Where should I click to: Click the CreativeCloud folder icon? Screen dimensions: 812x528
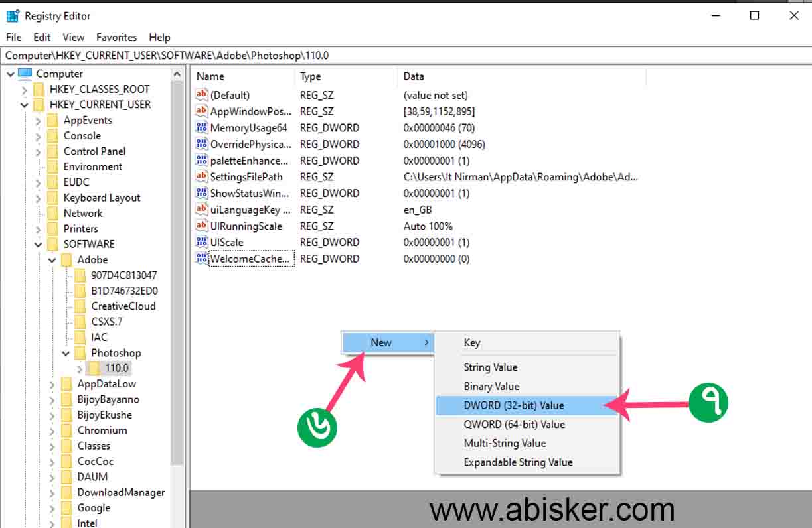click(x=80, y=306)
